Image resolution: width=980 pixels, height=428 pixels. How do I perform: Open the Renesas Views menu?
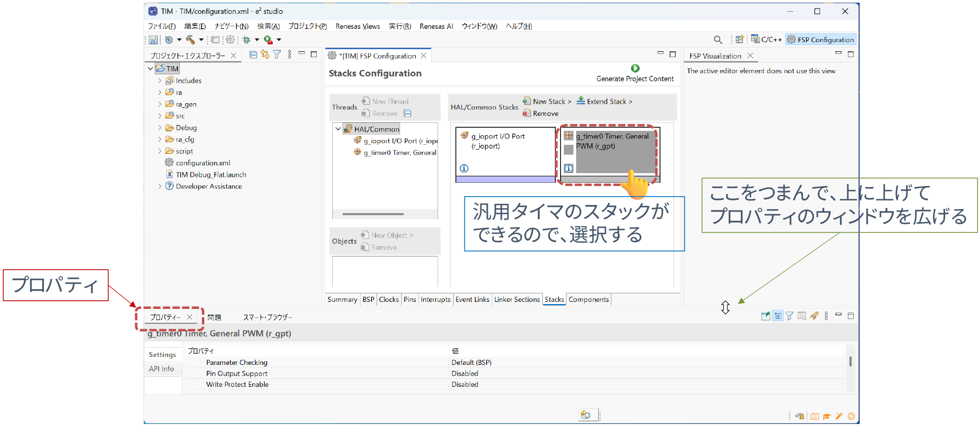(357, 26)
